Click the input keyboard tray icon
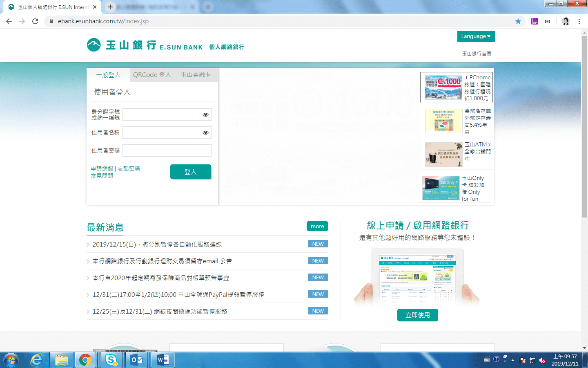This screenshot has width=588, height=368. 487,359
